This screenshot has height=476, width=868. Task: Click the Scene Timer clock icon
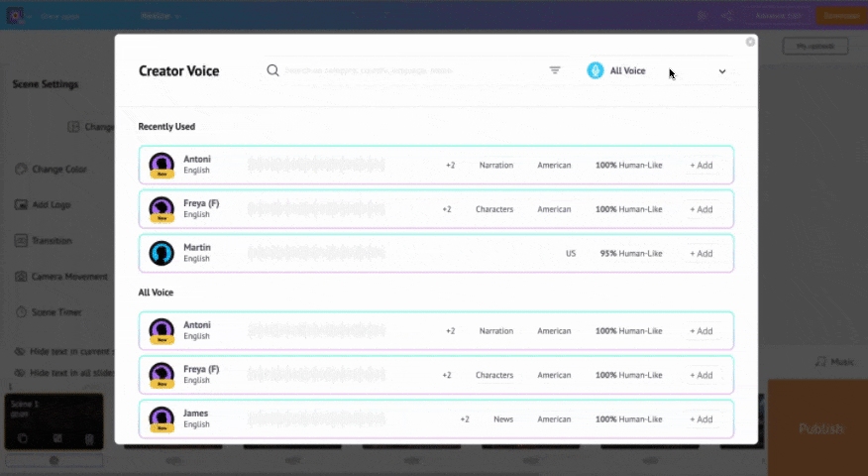(21, 312)
